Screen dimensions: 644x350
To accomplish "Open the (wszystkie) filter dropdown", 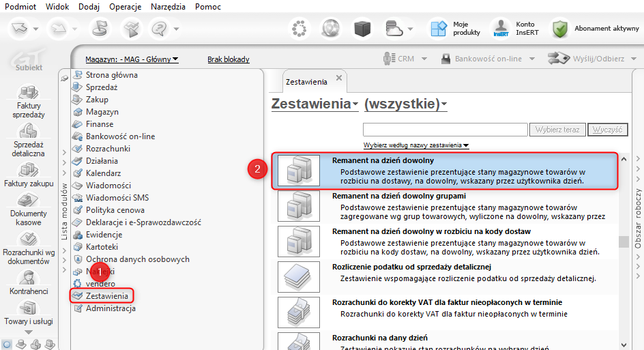I will coord(405,104).
